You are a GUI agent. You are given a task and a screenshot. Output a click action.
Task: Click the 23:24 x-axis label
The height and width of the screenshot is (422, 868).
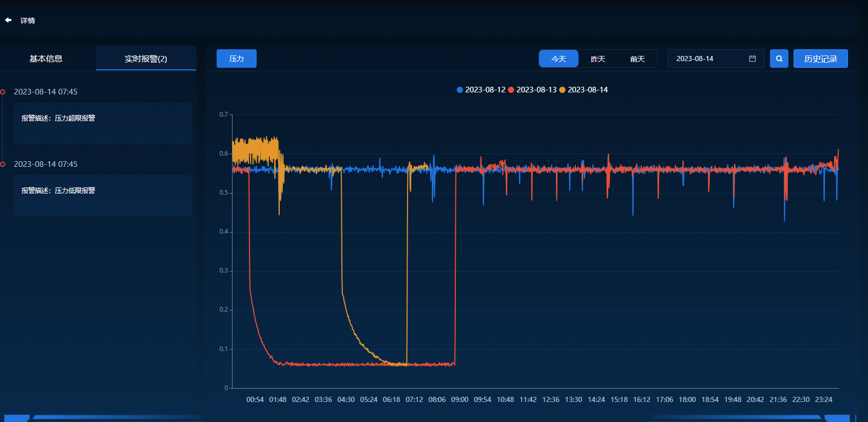[x=823, y=399]
